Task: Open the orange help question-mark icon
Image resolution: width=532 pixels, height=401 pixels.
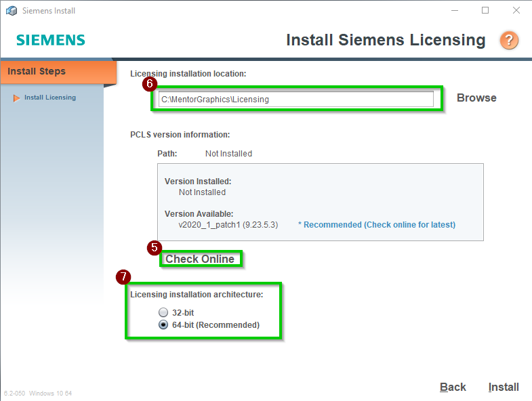Action: tap(509, 41)
